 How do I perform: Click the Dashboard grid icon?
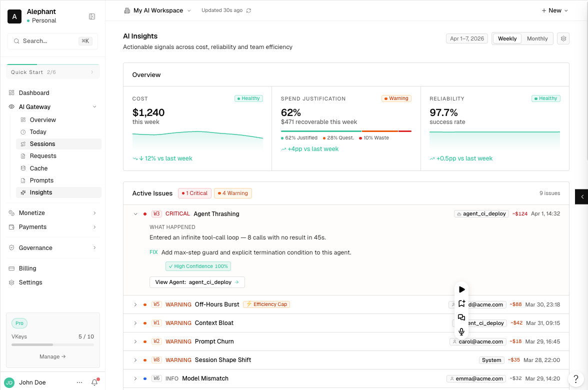11,92
